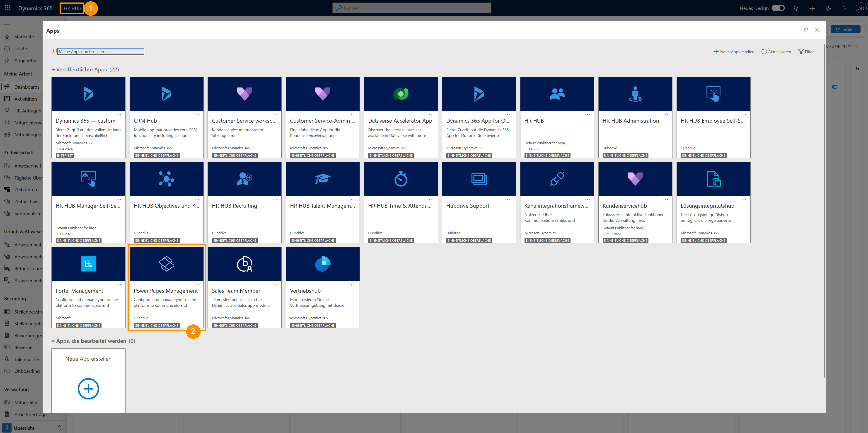The height and width of the screenshot is (433, 868).
Task: Close the Apps dialog
Action: click(817, 30)
